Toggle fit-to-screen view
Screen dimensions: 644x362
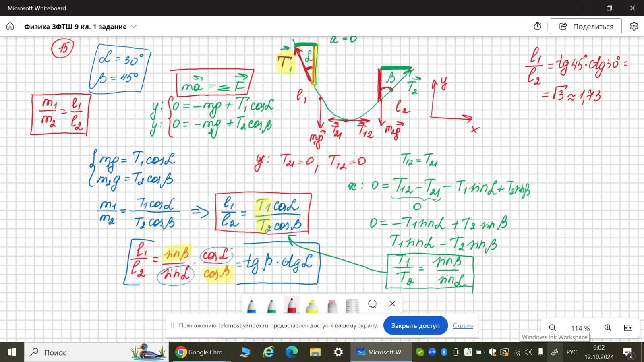click(628, 328)
